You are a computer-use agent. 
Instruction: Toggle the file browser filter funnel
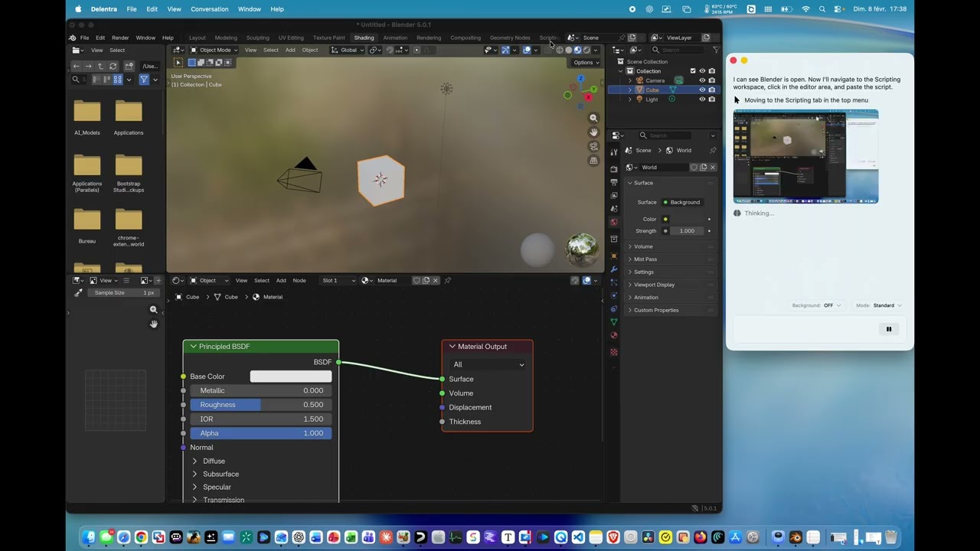coord(144,80)
